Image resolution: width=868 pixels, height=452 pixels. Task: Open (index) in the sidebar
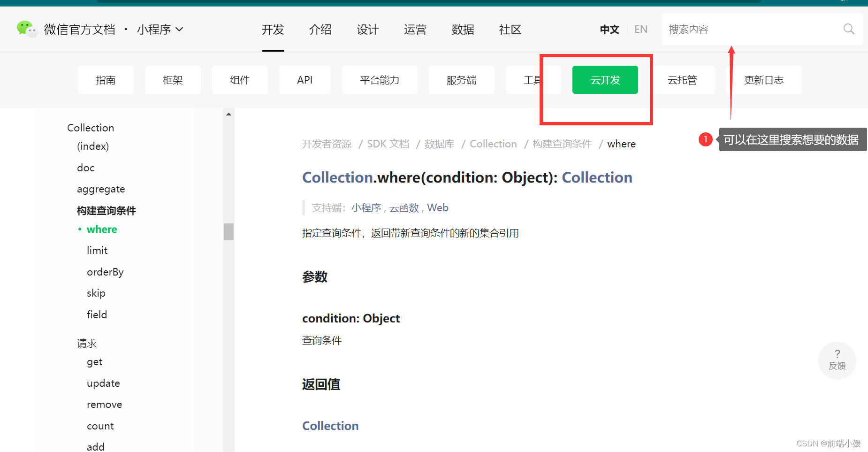pyautogui.click(x=93, y=146)
